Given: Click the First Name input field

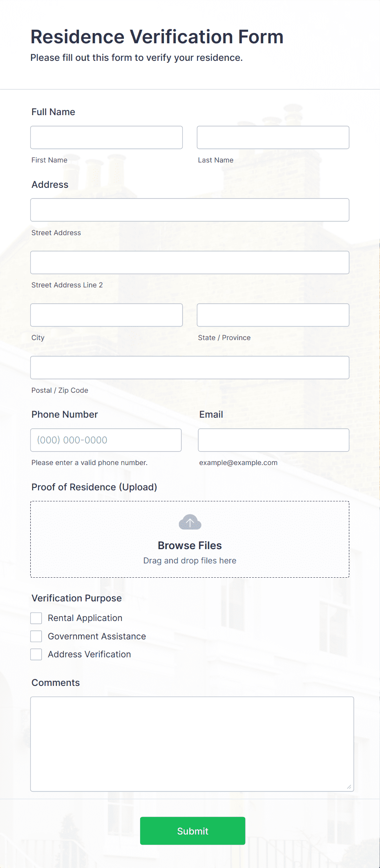Looking at the screenshot, I should (x=106, y=137).
